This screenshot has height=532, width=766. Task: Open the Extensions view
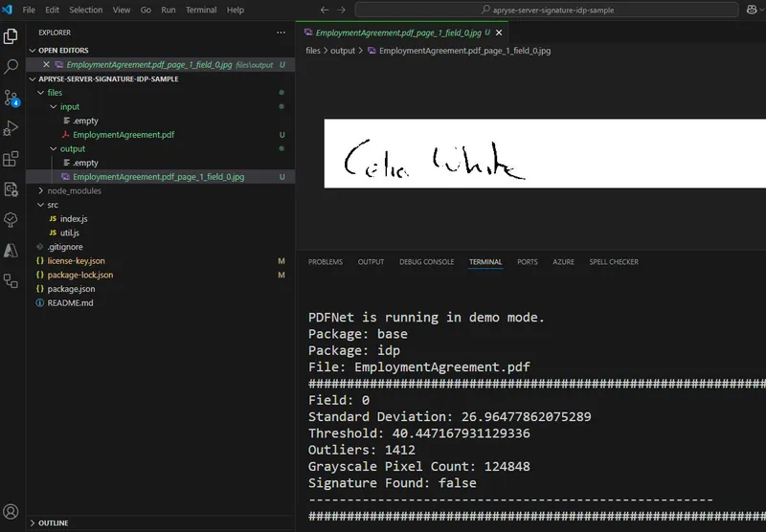[x=11, y=159]
